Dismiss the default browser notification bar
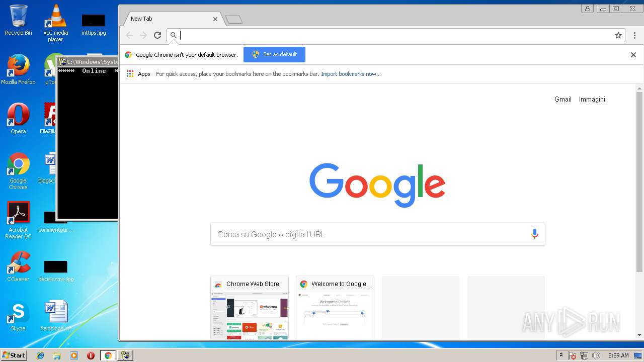The width and height of the screenshot is (644, 362). (633, 55)
